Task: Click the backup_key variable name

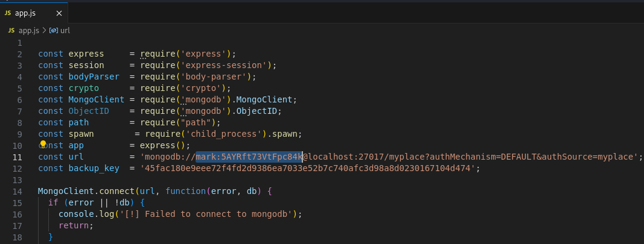Action: (x=94, y=169)
